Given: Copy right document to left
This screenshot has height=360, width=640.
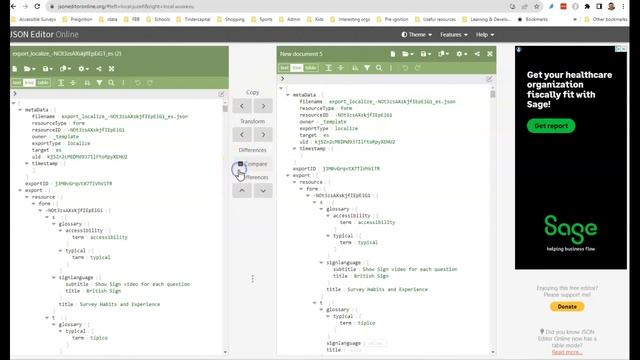Looking at the screenshot, I should pyautogui.click(x=242, y=106).
